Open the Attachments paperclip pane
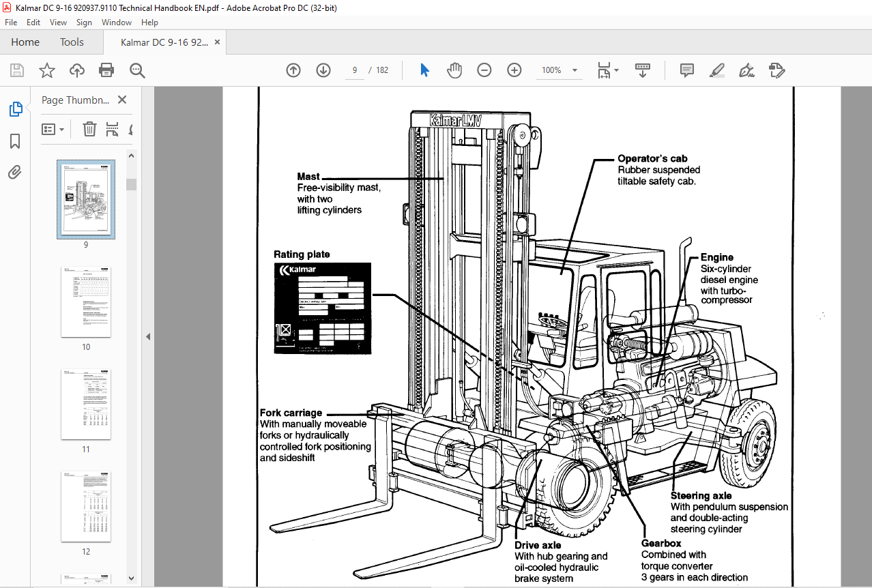The height and width of the screenshot is (588, 872). coord(15,173)
